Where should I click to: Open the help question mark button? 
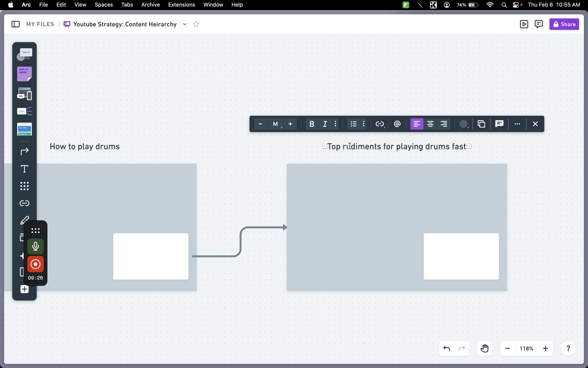pos(568,348)
